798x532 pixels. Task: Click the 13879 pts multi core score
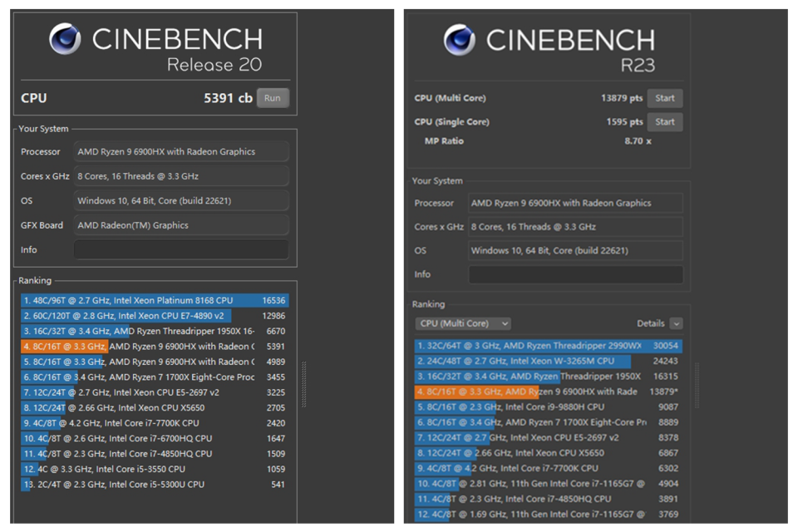(x=622, y=98)
